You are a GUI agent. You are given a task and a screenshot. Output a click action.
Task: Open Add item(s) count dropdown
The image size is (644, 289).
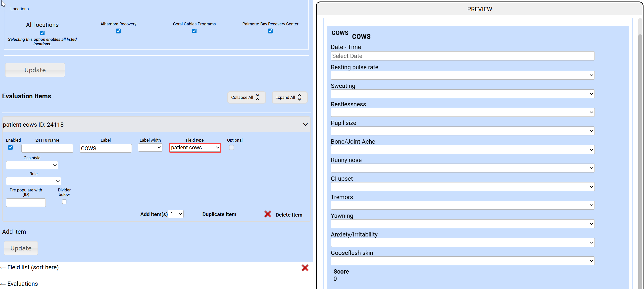(x=176, y=214)
